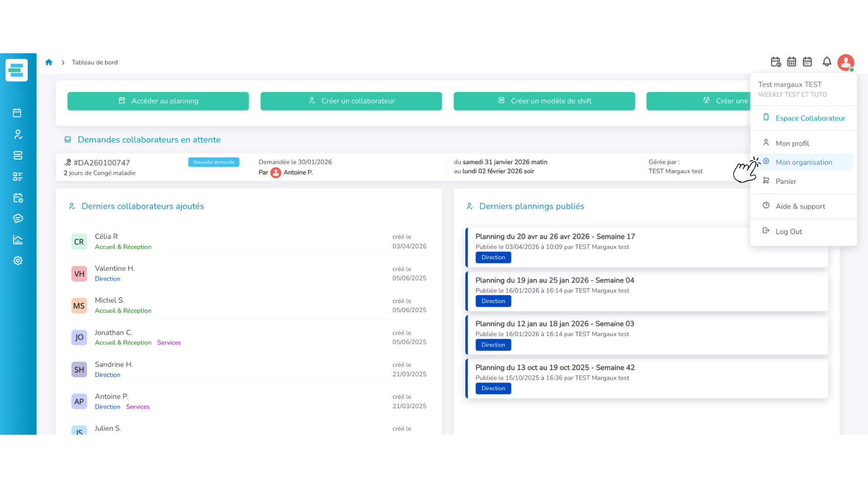Click Antoine P. requester avatar
Image resolution: width=868 pixels, height=488 pixels.
pos(276,173)
